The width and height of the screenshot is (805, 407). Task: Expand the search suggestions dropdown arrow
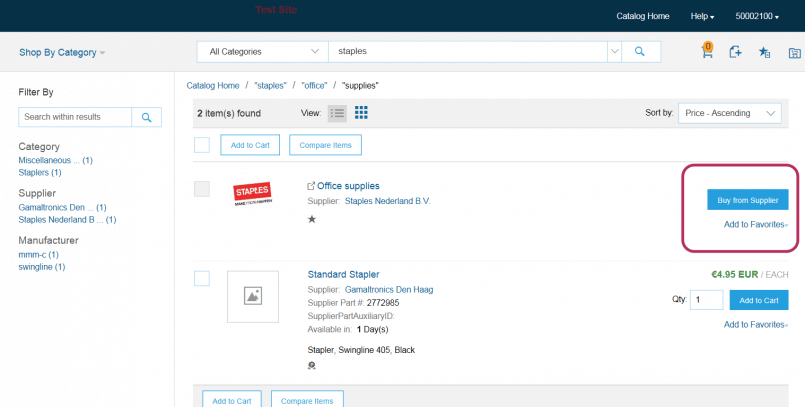(615, 51)
